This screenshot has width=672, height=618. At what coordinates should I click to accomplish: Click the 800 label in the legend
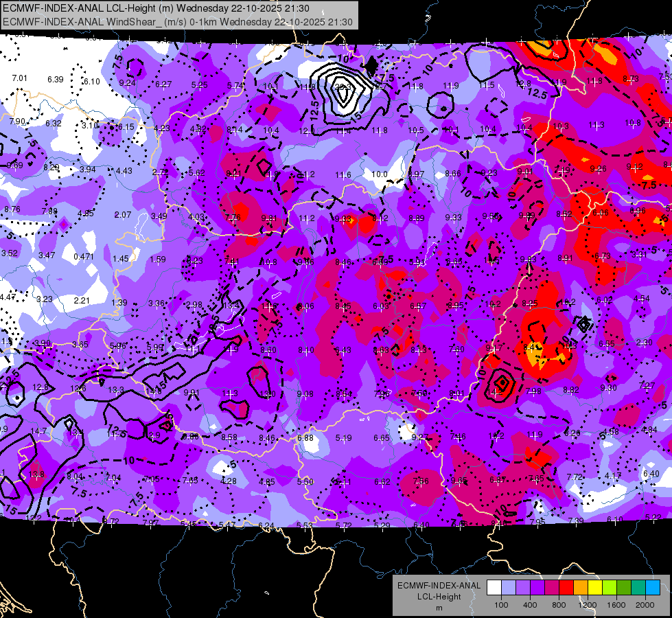[x=559, y=605]
